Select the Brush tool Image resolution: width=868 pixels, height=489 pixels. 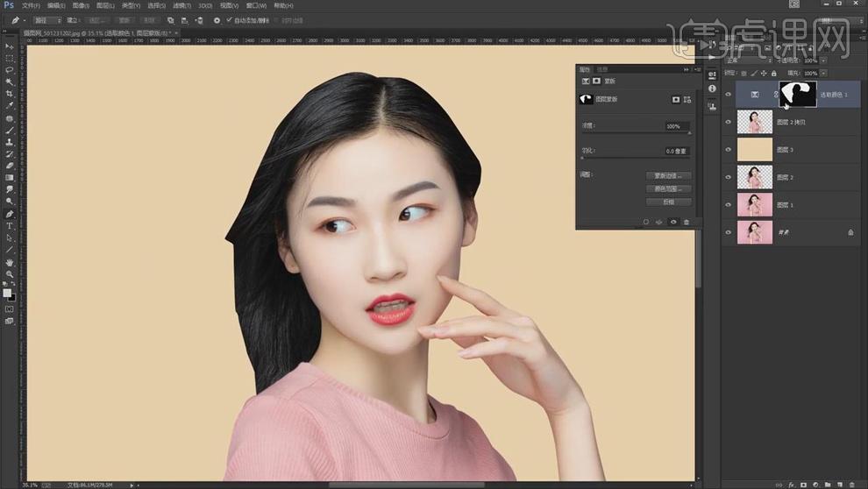click(10, 131)
